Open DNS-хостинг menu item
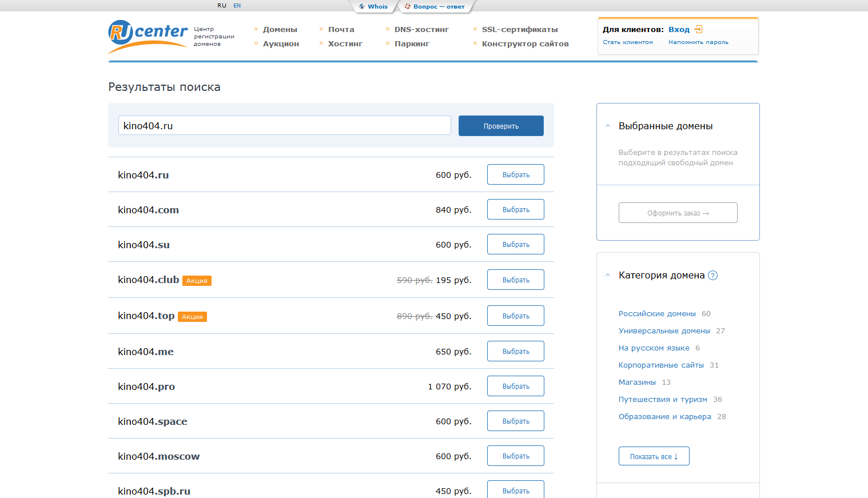 point(421,29)
